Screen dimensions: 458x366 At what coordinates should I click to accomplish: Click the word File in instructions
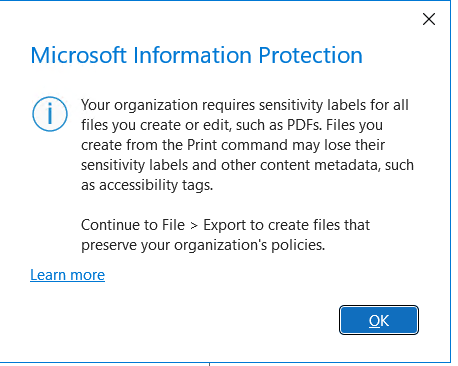tap(173, 225)
